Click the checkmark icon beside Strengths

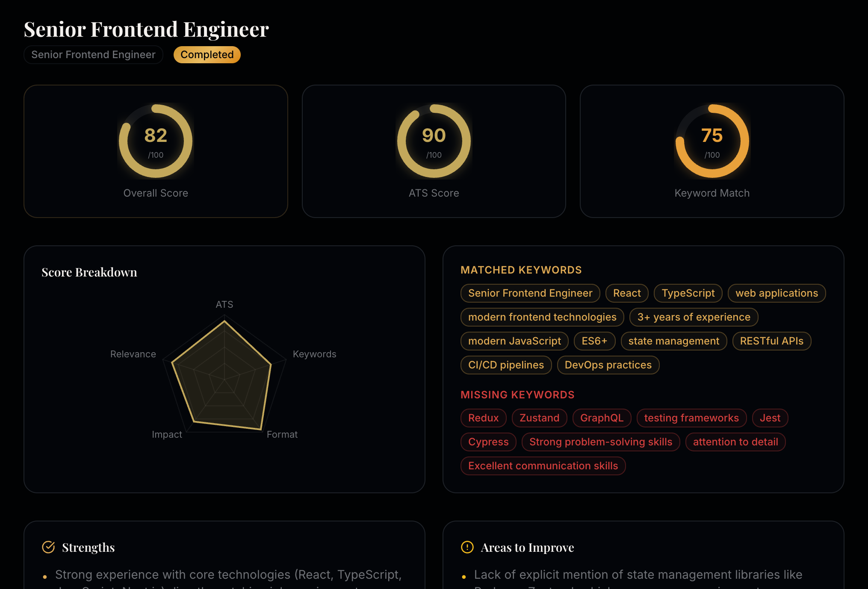48,547
